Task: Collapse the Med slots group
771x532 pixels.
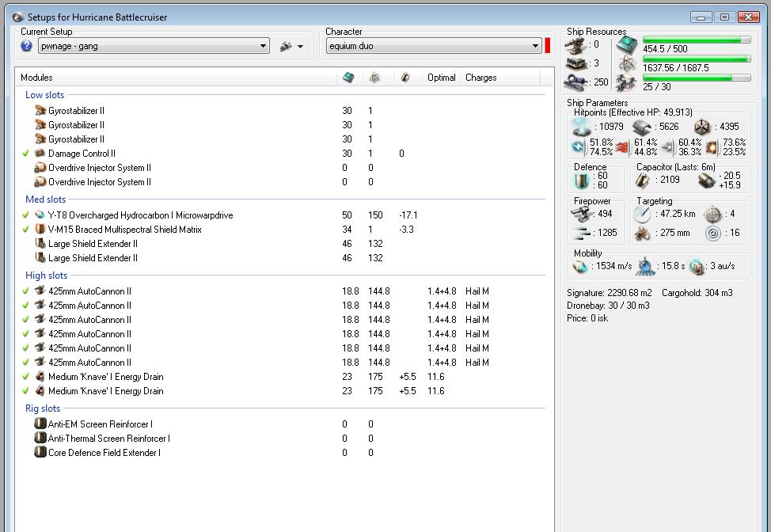Action: pyautogui.click(x=46, y=199)
